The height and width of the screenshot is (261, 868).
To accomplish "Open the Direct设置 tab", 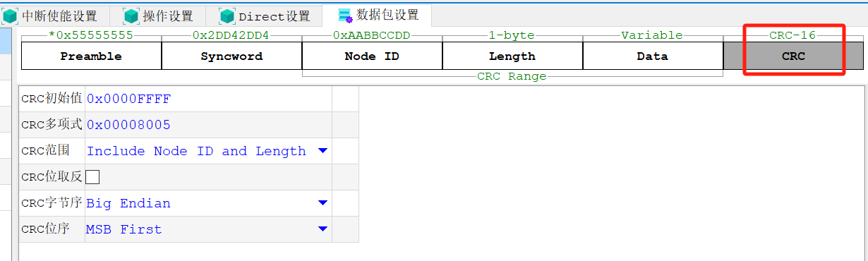I will (x=264, y=16).
